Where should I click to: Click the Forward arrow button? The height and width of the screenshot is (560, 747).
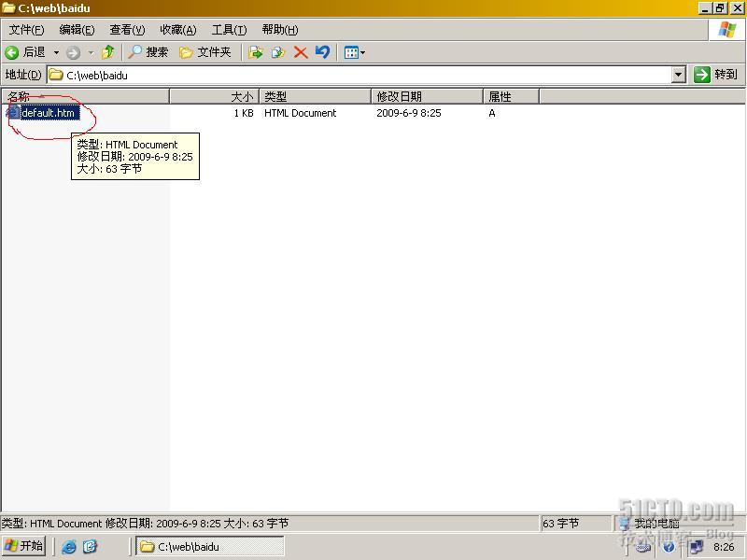[x=73, y=52]
